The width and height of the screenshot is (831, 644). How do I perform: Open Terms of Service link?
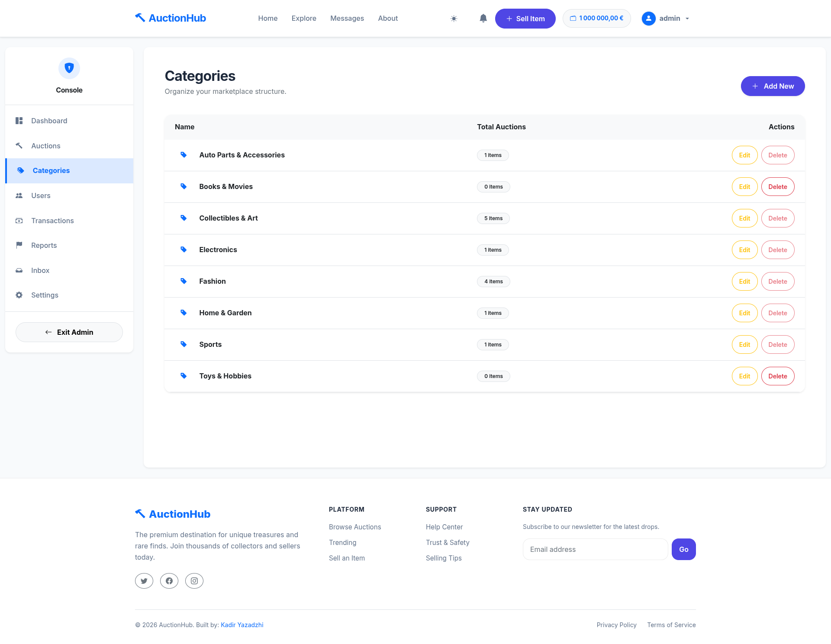click(x=671, y=625)
